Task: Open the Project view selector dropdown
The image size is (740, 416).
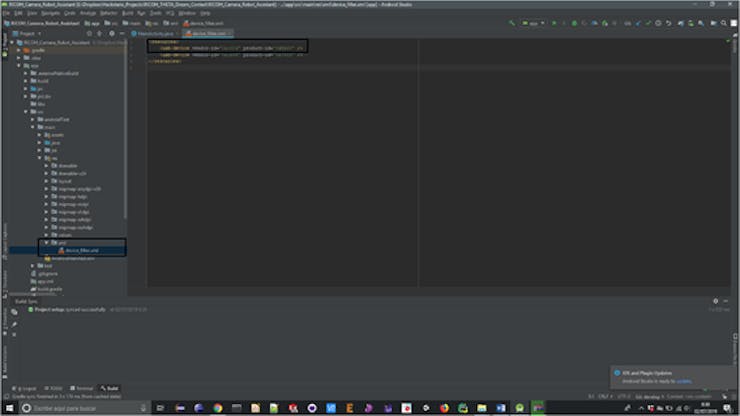Action: [x=27, y=34]
